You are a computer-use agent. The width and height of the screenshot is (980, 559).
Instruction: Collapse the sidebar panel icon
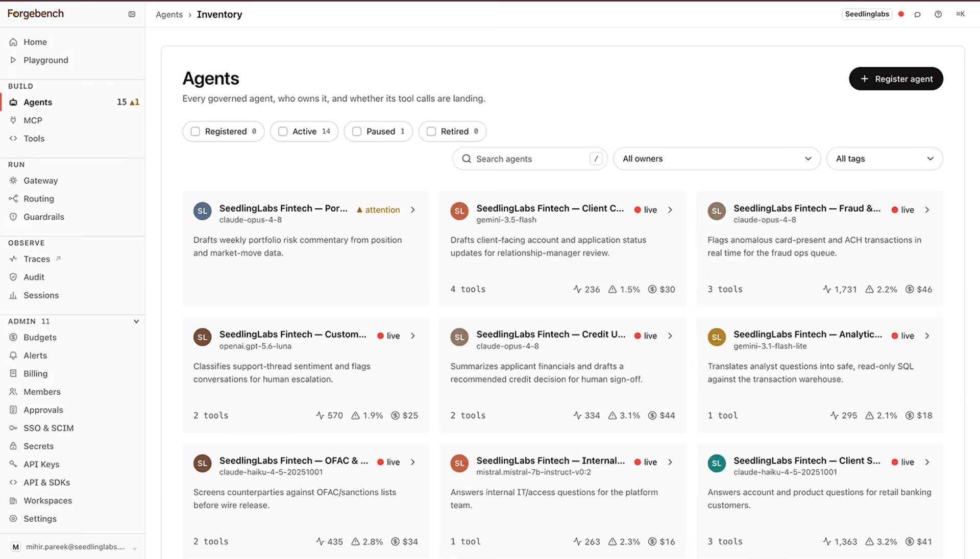(x=132, y=14)
